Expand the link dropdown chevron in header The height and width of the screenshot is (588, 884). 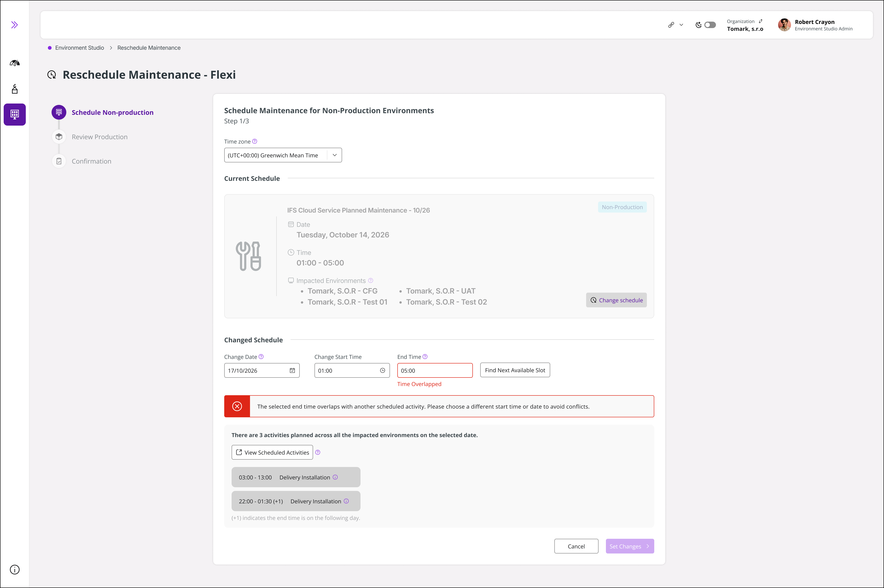pos(681,25)
